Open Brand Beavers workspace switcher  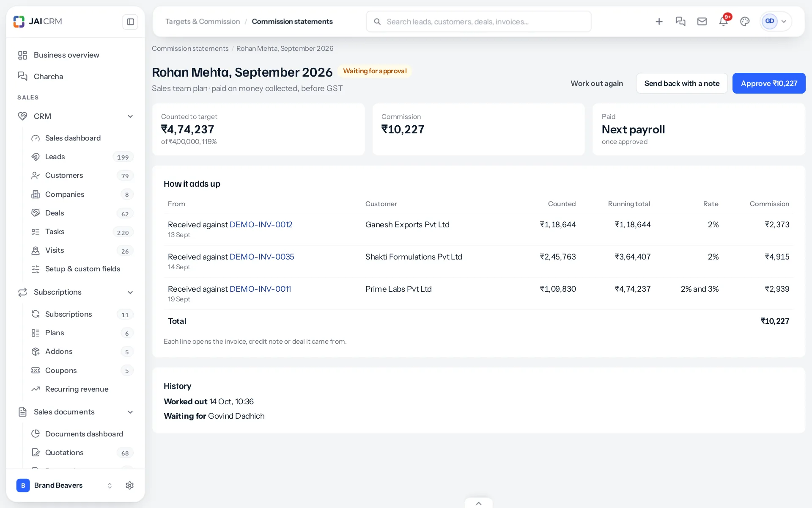point(64,486)
